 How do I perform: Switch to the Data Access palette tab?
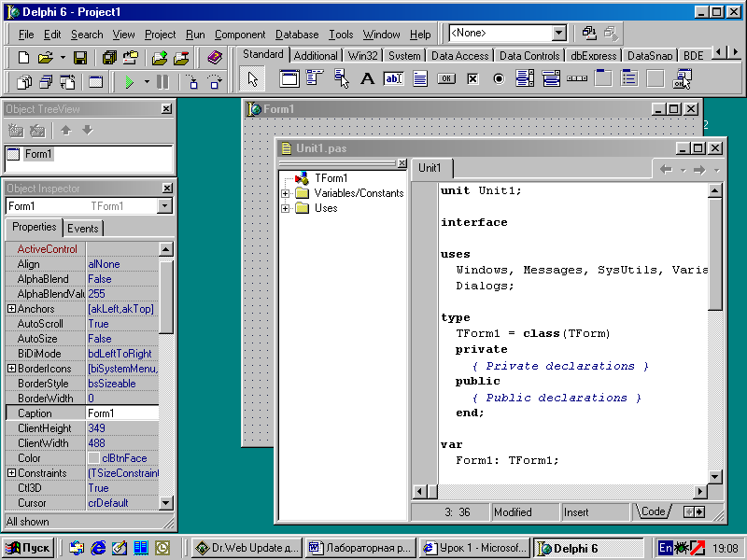tap(459, 56)
